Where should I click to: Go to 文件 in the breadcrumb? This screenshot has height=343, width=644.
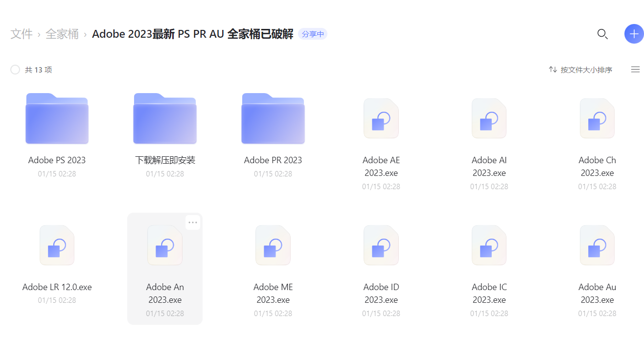pyautogui.click(x=22, y=34)
